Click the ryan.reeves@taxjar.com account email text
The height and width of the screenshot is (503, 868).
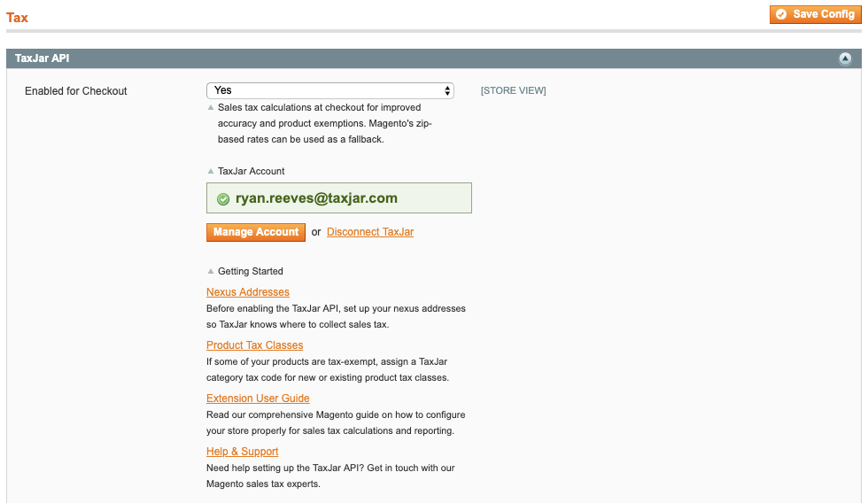point(316,198)
